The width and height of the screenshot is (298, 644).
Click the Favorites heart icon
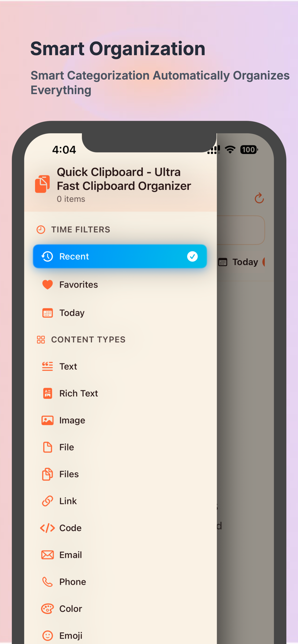[48, 284]
